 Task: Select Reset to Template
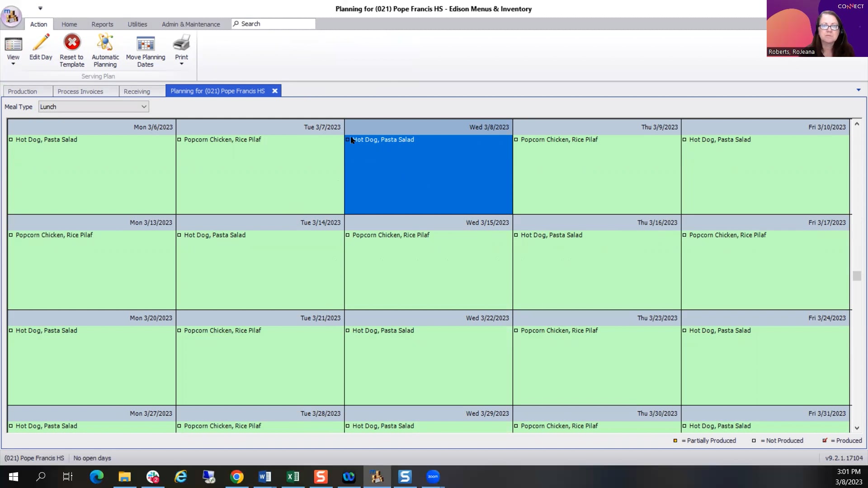click(x=71, y=50)
